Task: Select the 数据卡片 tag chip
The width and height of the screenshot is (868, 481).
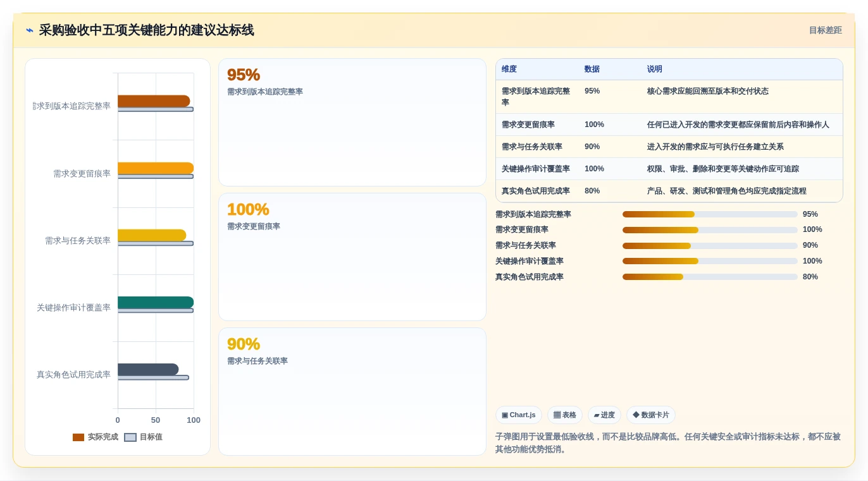Action: [x=651, y=415]
